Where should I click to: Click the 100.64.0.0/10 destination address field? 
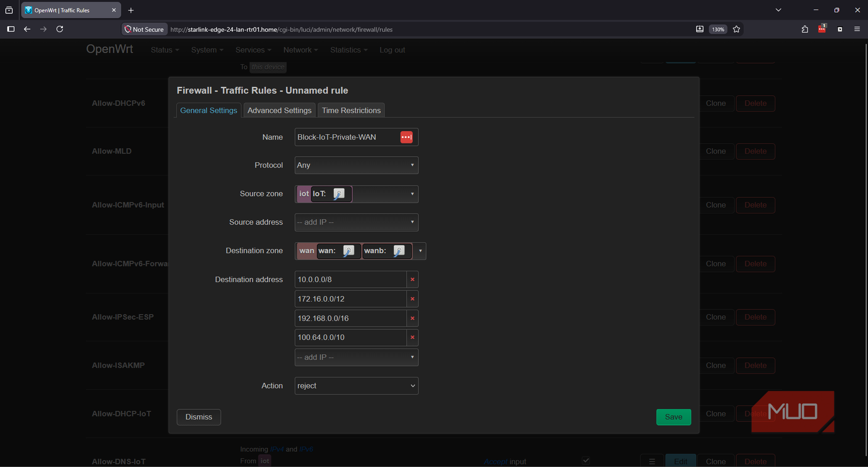click(350, 338)
